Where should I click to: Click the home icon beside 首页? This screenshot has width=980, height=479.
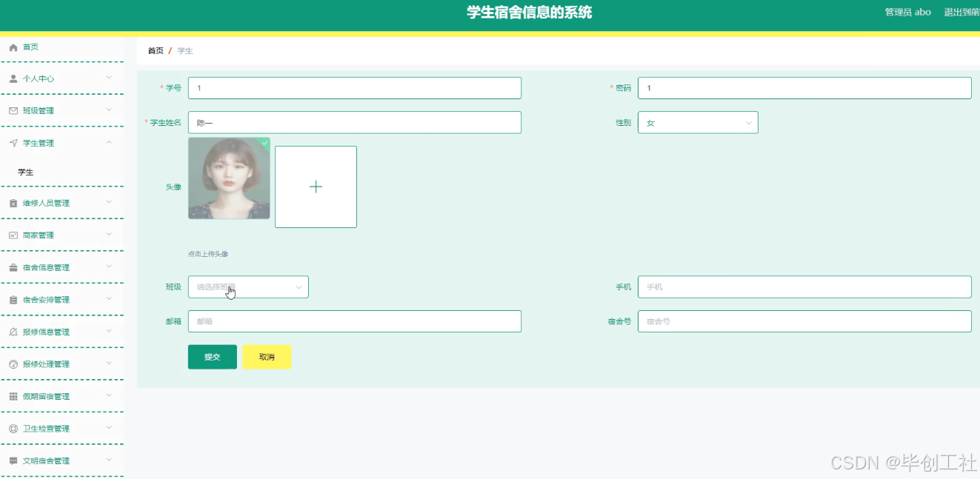click(12, 47)
